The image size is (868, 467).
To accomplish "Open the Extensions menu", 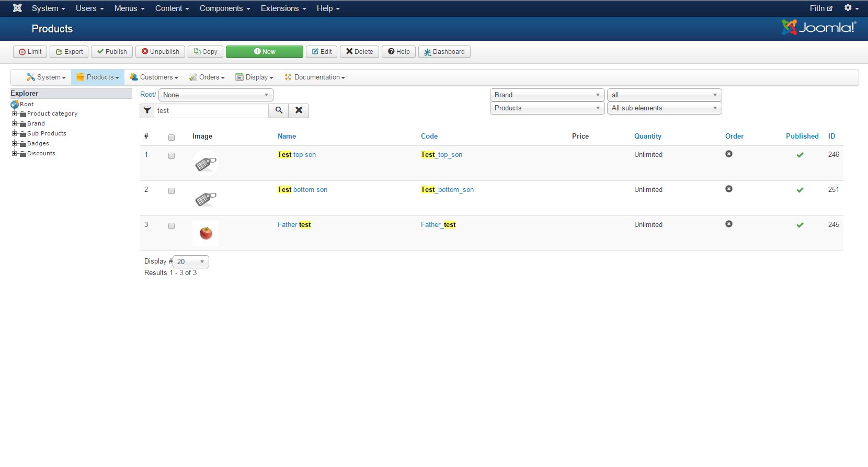I will click(283, 8).
